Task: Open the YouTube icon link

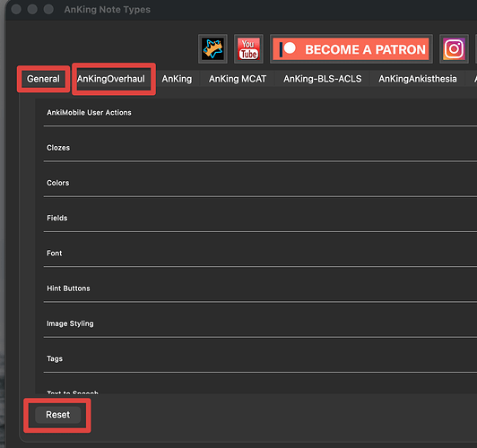Action: [x=248, y=49]
